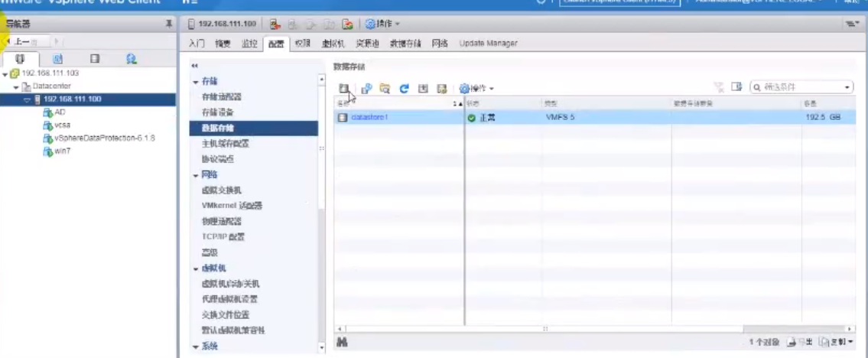This screenshot has height=358, width=868.
Task: Pin the navigator panel with pushpin icon
Action: point(169,24)
